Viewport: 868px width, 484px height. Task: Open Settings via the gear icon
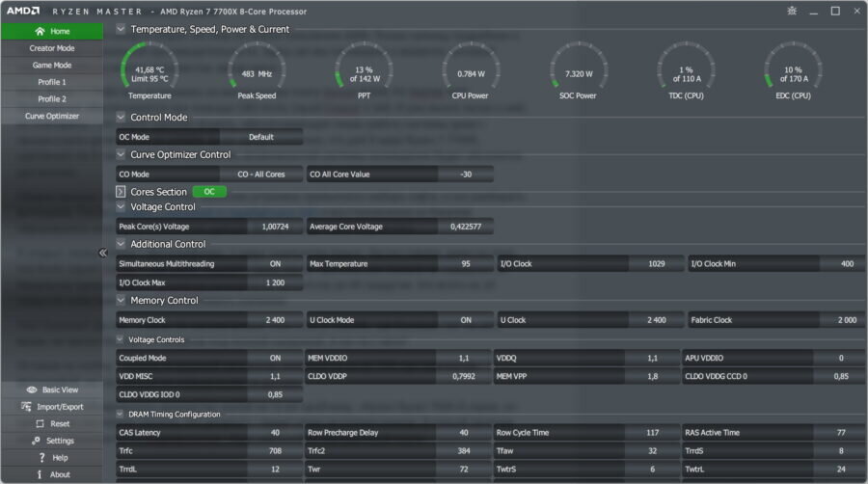[36, 441]
